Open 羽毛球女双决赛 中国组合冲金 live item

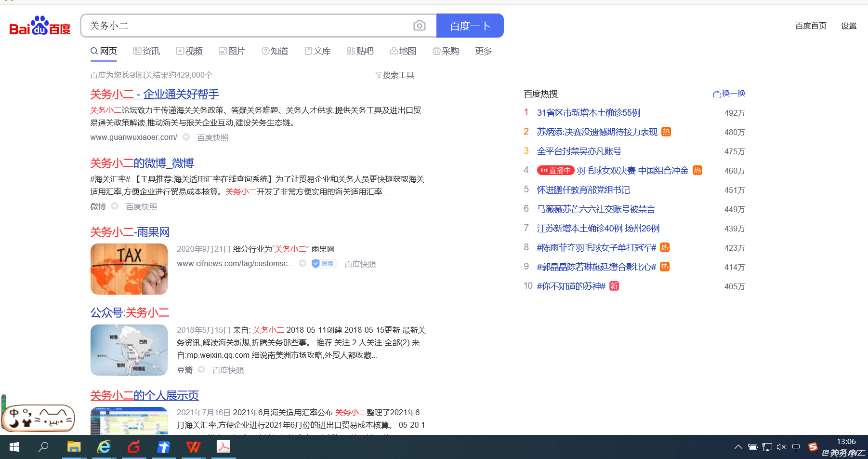tap(632, 171)
